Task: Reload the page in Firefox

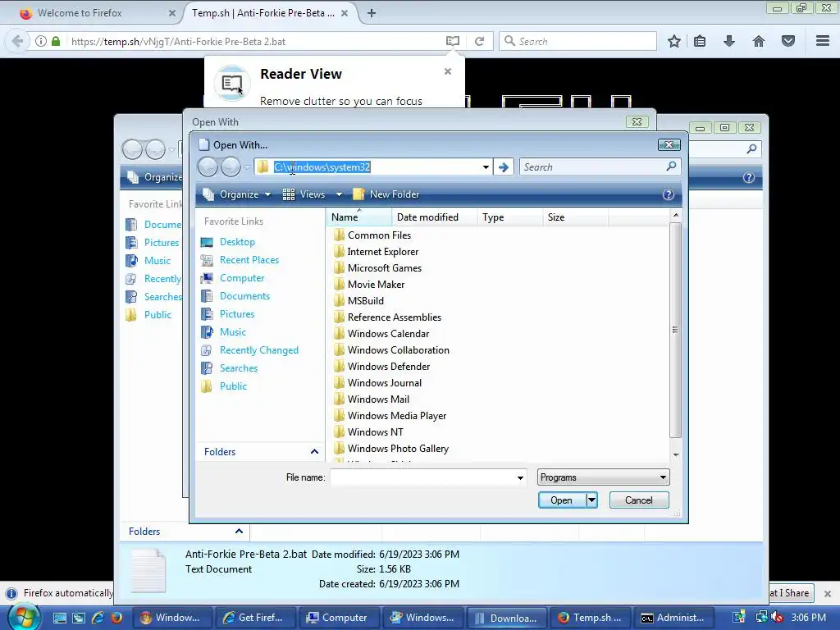Action: tap(479, 41)
